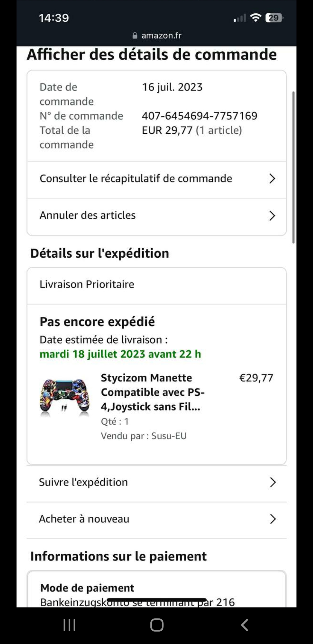This screenshot has height=644, width=313.
Task: Tap the 14:39 clock in status bar
Action: click(x=54, y=18)
